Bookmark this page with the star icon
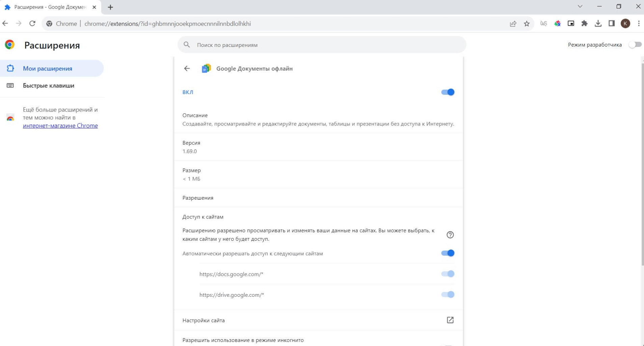The width and height of the screenshot is (644, 346). tap(527, 24)
